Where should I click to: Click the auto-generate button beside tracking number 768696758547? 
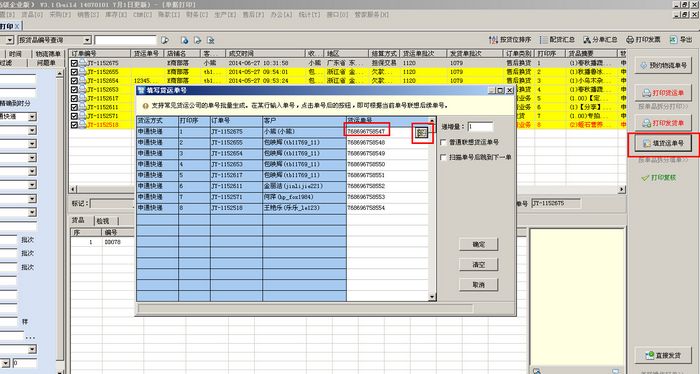coord(421,133)
